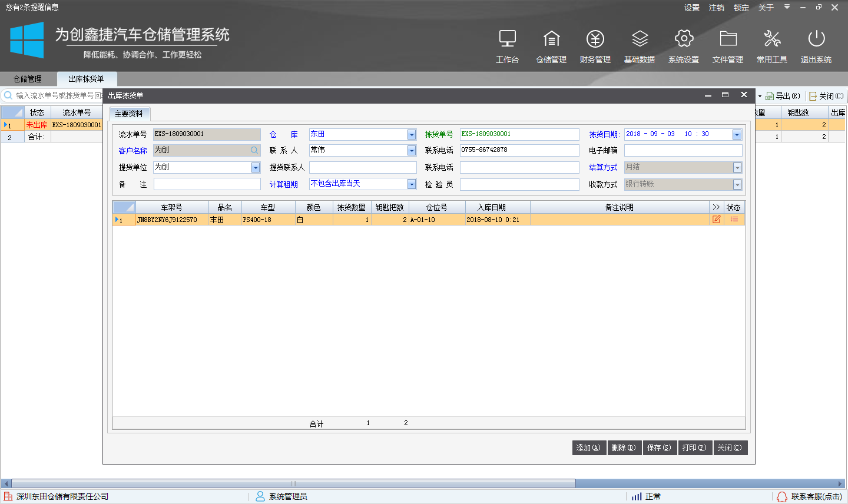Open the 系统设置 system settings icon

683,45
